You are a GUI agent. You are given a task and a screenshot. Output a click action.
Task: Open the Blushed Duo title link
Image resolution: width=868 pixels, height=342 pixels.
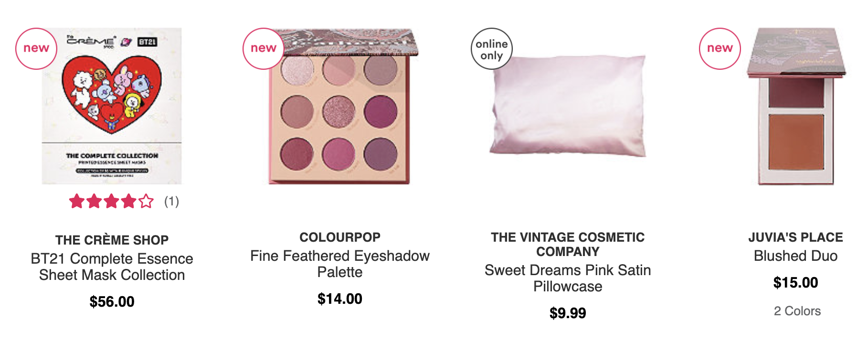pos(795,256)
